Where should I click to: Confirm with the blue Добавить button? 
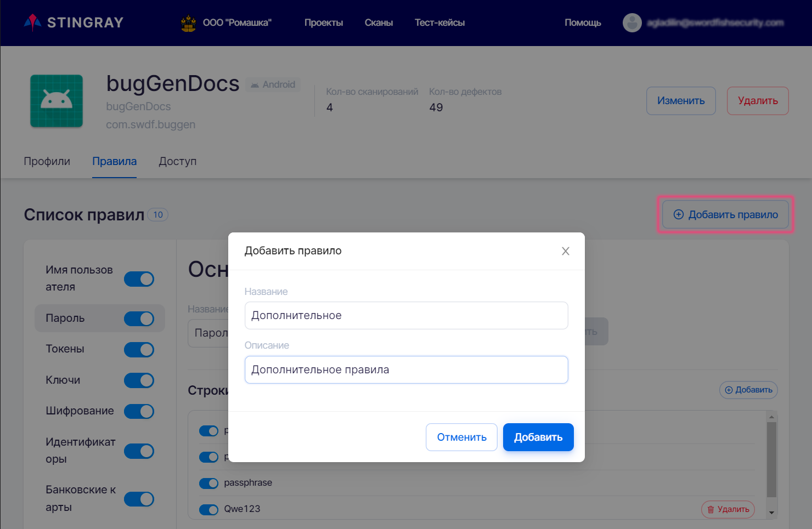pyautogui.click(x=538, y=437)
